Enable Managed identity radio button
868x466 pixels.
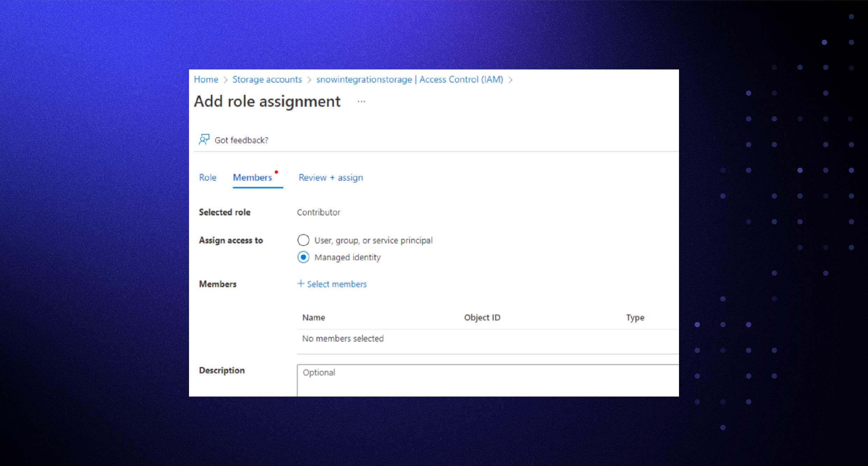(x=304, y=257)
